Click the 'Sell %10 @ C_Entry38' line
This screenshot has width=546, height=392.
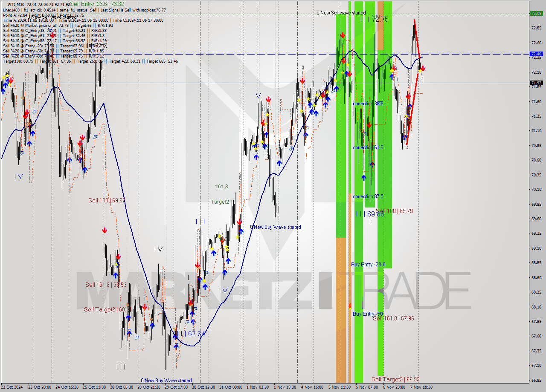(55, 30)
